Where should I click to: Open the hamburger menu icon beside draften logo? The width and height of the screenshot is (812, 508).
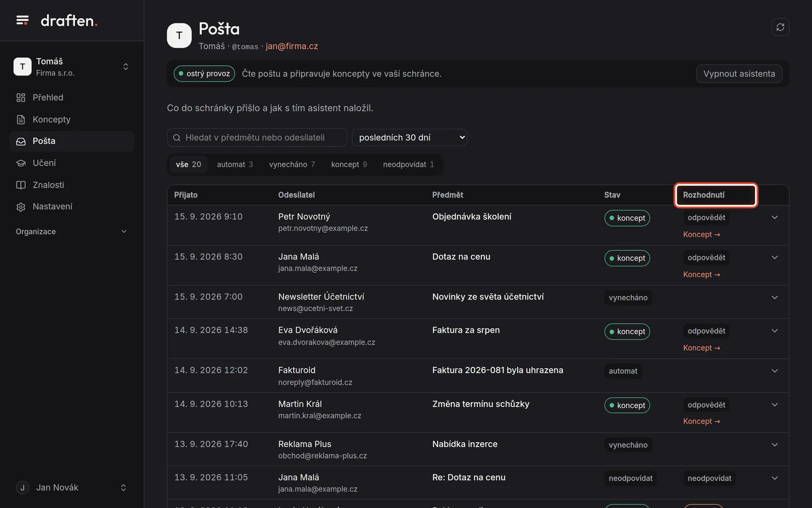click(x=22, y=20)
